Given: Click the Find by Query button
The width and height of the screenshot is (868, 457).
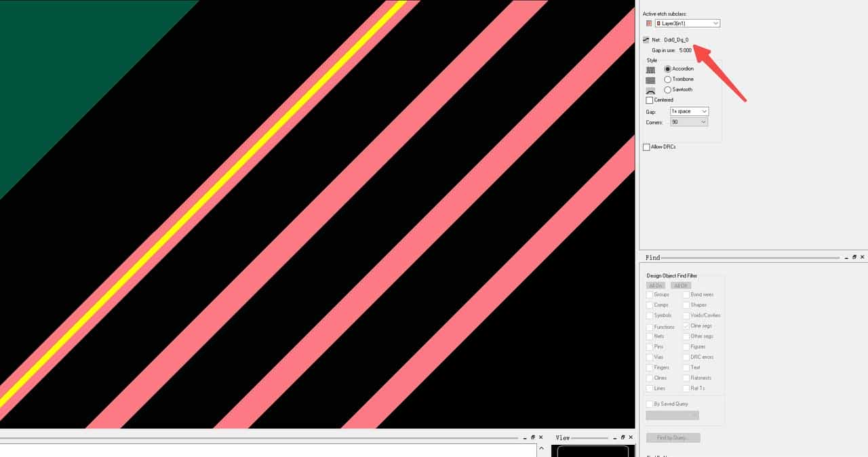Looking at the screenshot, I should (673, 438).
